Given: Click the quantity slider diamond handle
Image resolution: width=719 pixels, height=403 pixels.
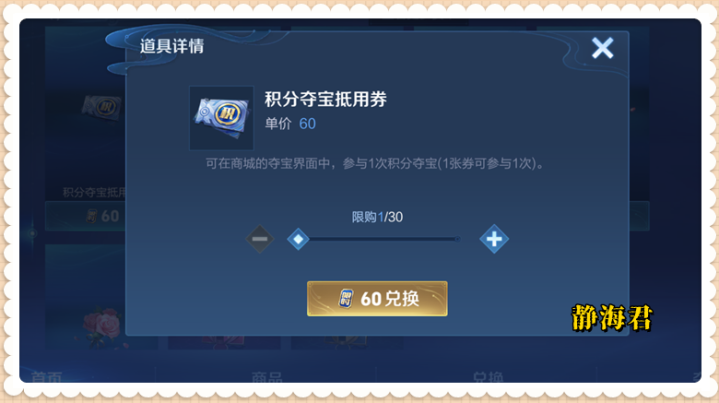Looking at the screenshot, I should pyautogui.click(x=298, y=239).
